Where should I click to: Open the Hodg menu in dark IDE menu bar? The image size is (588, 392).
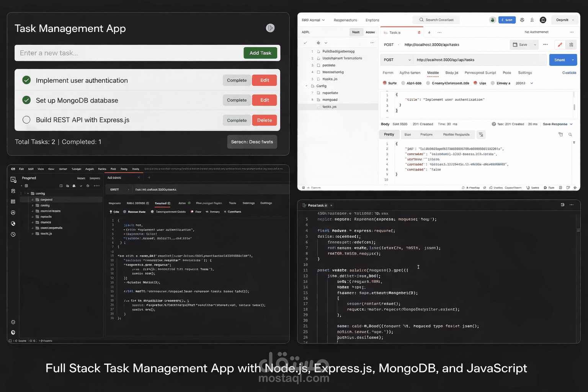(136, 169)
